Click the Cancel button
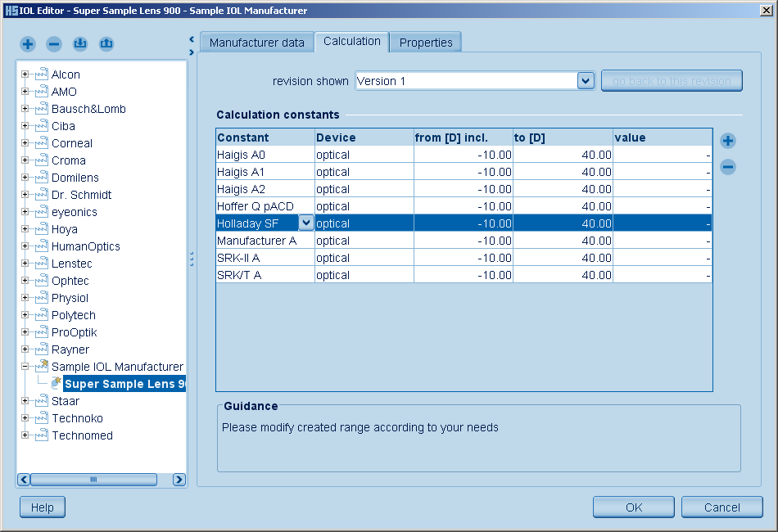778x532 pixels. 721,507
